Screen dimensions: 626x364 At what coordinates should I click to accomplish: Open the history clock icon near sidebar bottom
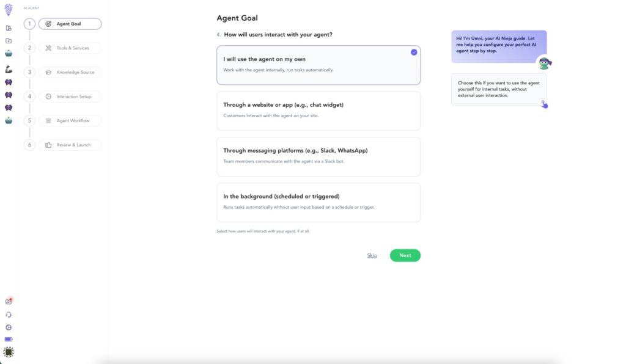pyautogui.click(x=8, y=327)
